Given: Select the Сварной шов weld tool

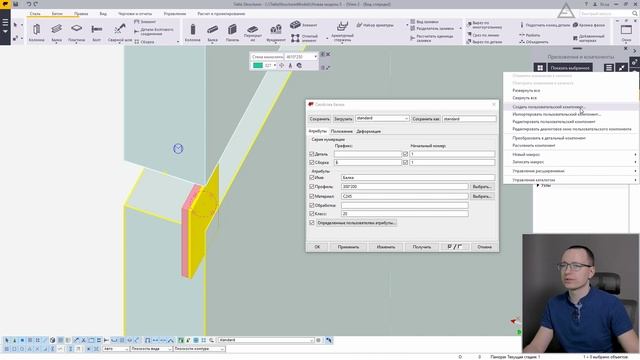Looking at the screenshot, I should point(120,32).
